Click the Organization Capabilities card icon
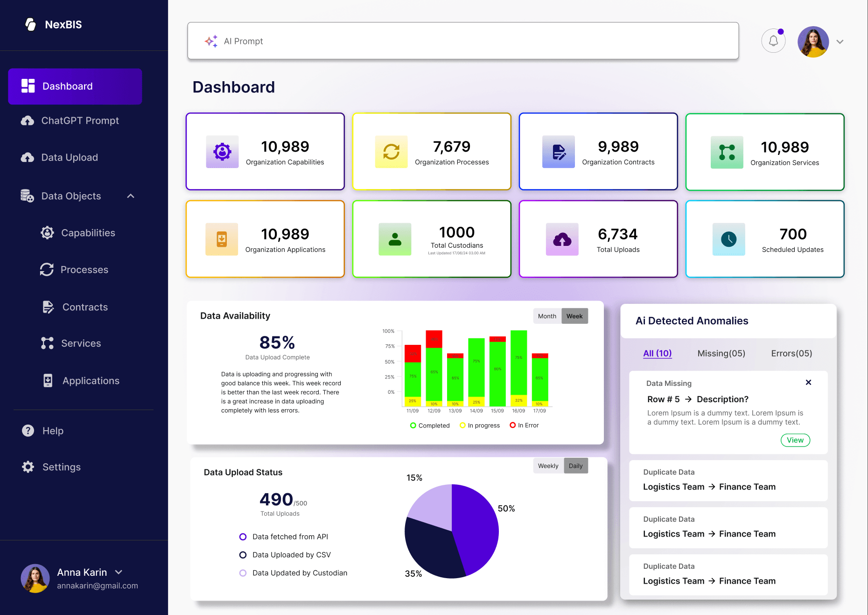The width and height of the screenshot is (868, 615). tap(223, 152)
